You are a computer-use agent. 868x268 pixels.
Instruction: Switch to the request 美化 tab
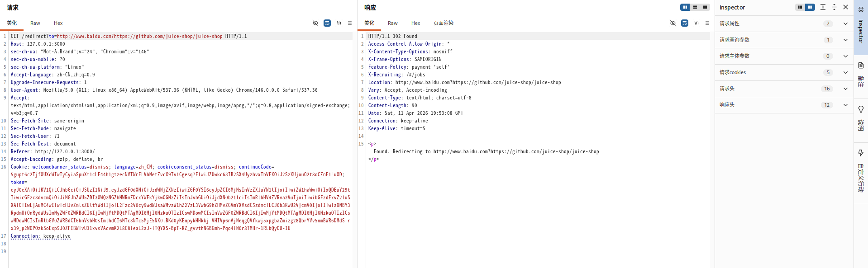(x=12, y=23)
